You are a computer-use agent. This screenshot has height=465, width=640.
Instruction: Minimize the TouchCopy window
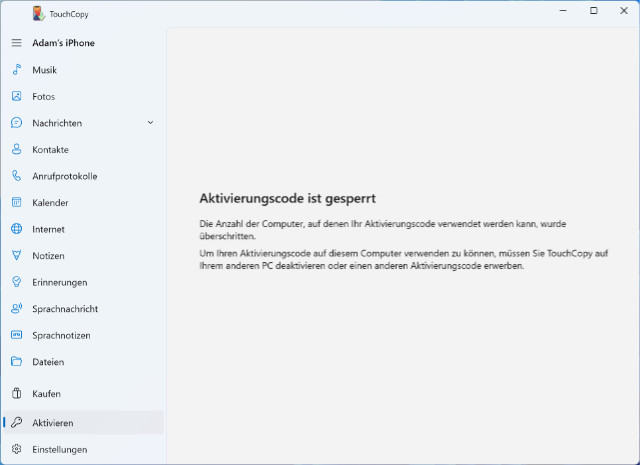(563, 11)
